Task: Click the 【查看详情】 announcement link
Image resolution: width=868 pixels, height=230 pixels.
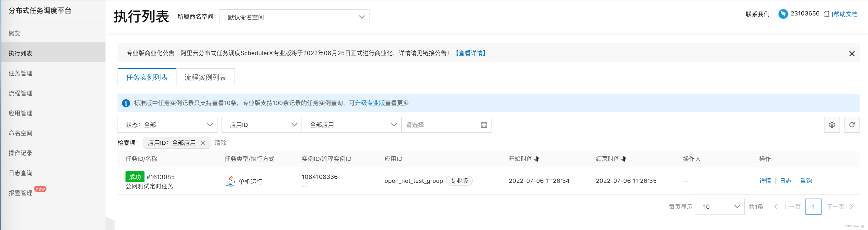Action: 470,53
